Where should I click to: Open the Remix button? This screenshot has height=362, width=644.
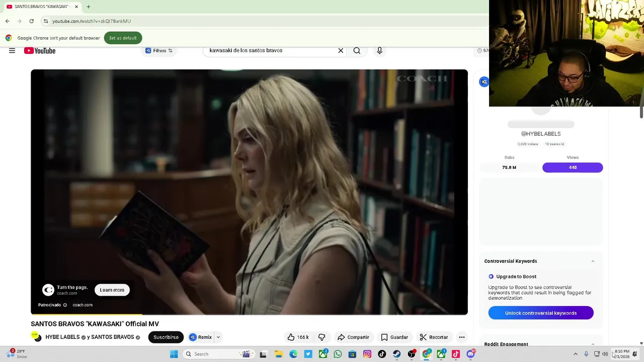coord(200,337)
